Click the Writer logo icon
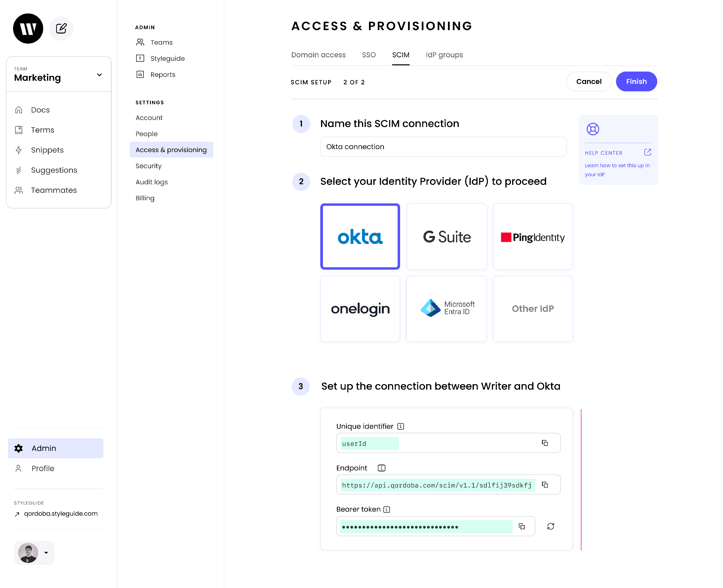Viewport: 723px width, 588px height. [28, 28]
